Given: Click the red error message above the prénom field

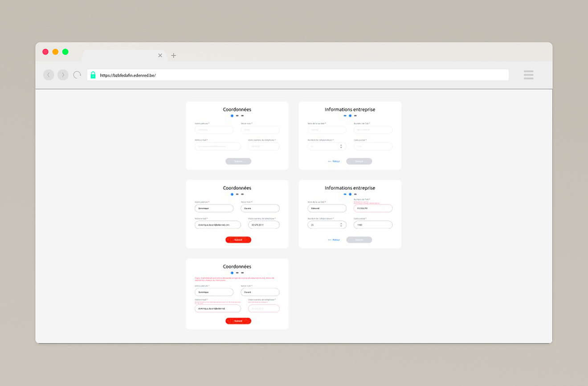Looking at the screenshot, I should pyautogui.click(x=235, y=279).
